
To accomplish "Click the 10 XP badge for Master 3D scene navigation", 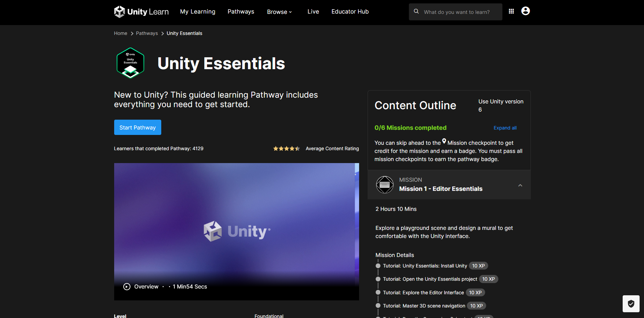I will tap(477, 306).
